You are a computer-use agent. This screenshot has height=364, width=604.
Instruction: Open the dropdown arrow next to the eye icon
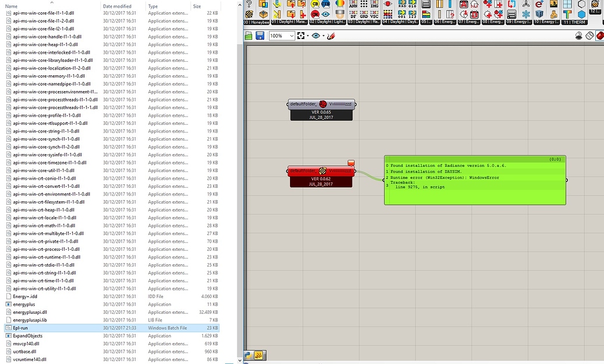coord(323,36)
